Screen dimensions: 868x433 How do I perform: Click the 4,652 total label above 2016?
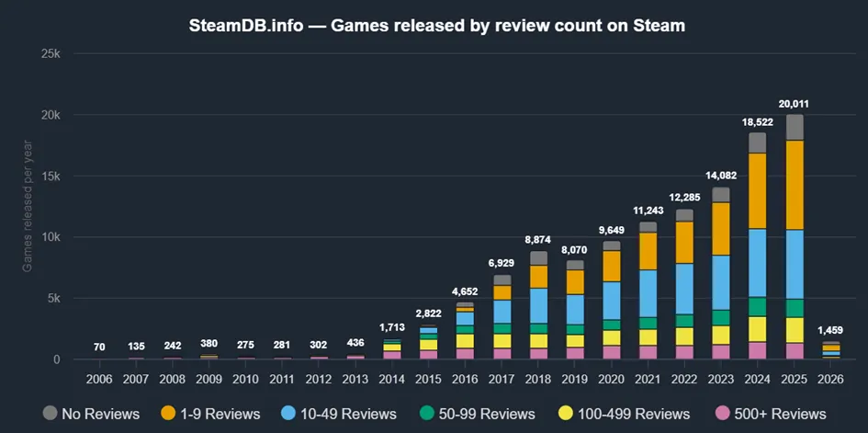click(466, 291)
